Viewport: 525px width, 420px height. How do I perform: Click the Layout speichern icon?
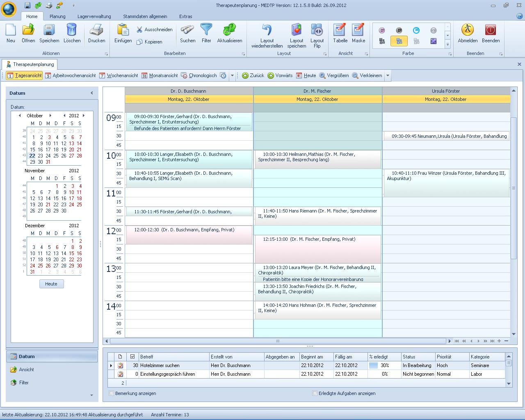[296, 30]
